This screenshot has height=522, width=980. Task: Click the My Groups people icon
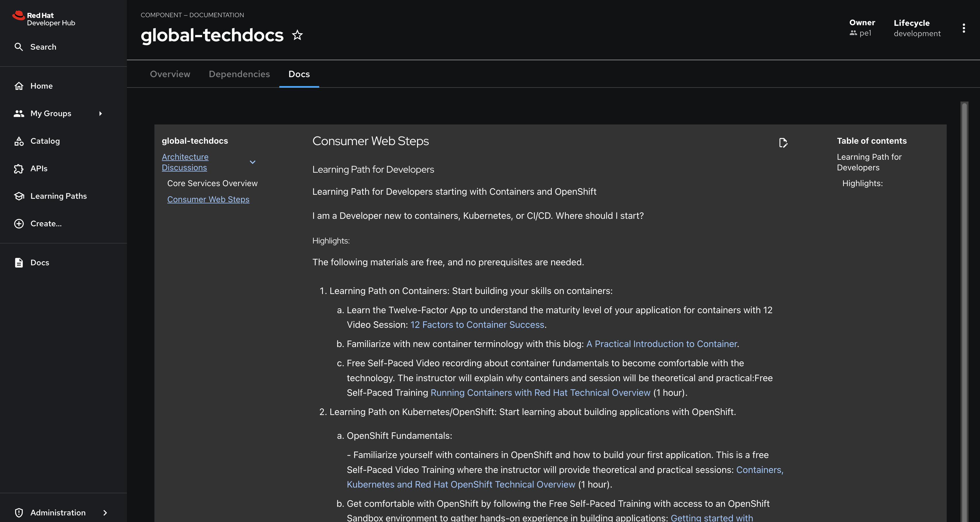(x=19, y=113)
